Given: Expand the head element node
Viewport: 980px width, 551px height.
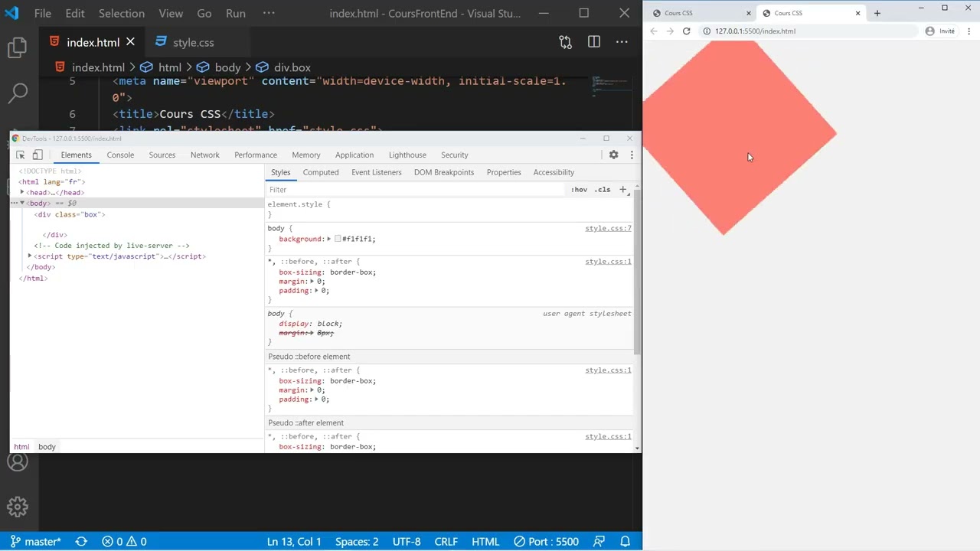Looking at the screenshot, I should (x=22, y=192).
